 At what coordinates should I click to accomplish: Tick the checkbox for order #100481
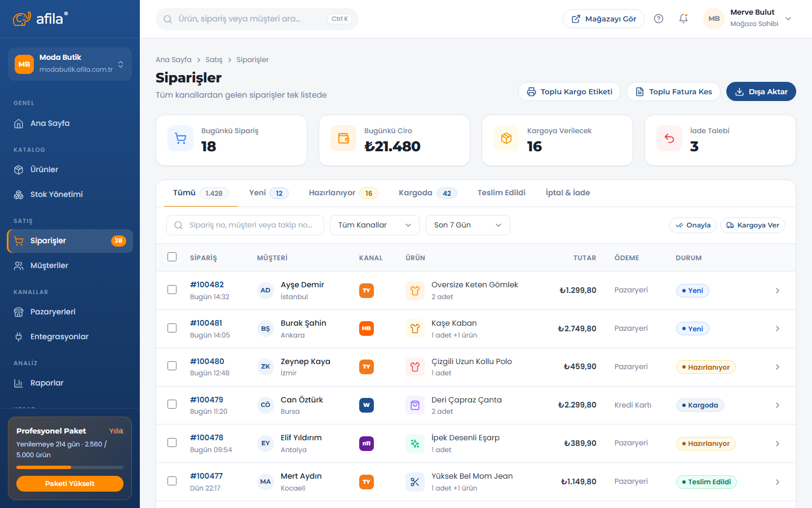172,328
